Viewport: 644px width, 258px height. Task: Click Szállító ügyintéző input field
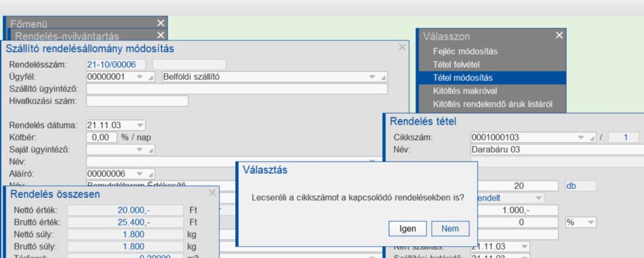pos(236,89)
